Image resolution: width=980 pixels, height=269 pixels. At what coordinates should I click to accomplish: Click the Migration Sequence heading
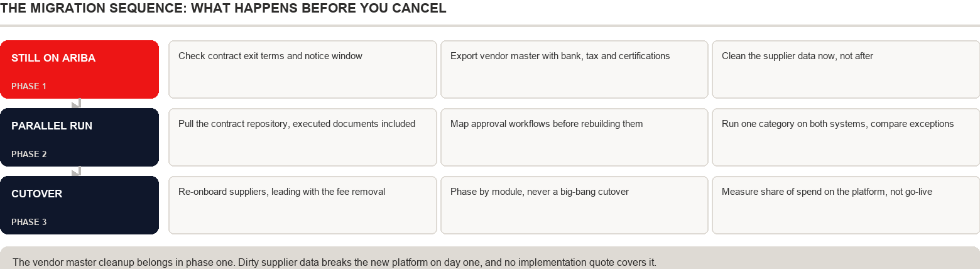tap(224, 9)
